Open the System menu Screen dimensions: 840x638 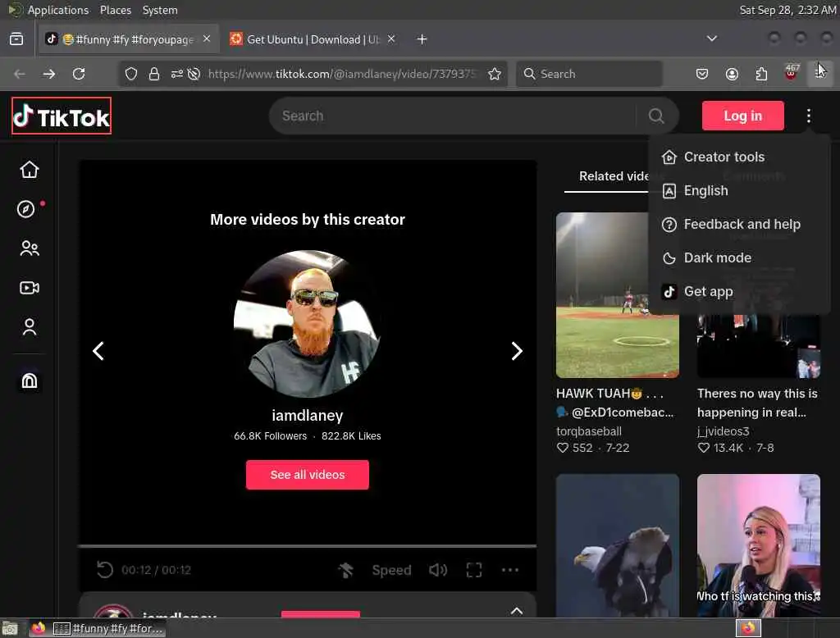point(160,10)
